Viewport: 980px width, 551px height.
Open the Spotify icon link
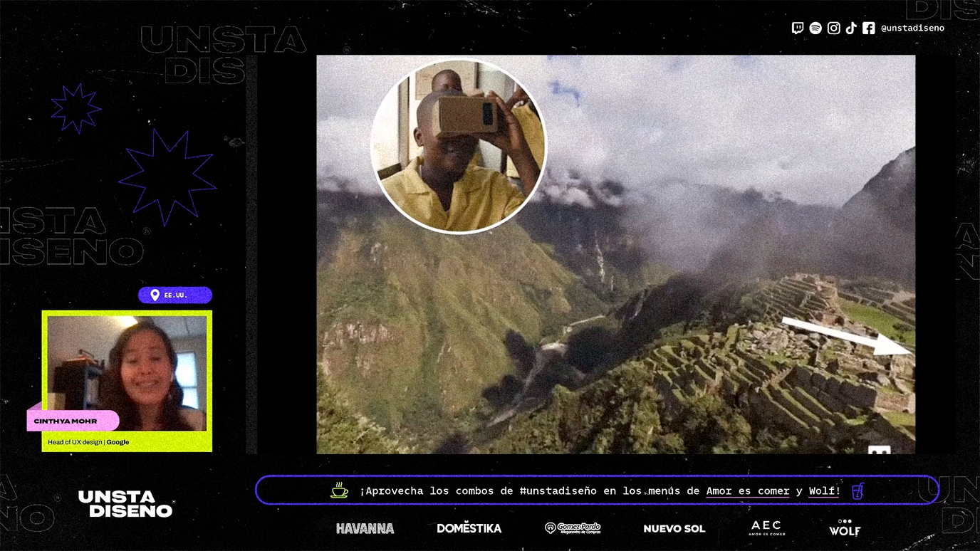pyautogui.click(x=815, y=28)
